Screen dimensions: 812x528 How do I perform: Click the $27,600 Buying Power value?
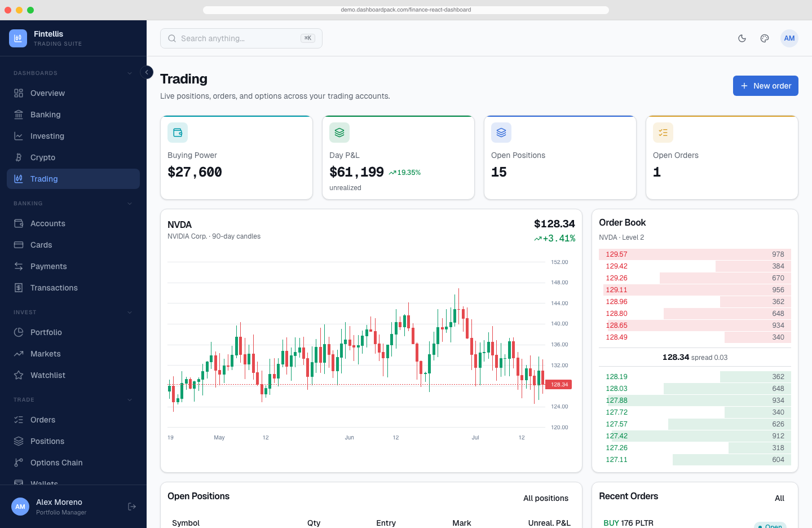195,172
